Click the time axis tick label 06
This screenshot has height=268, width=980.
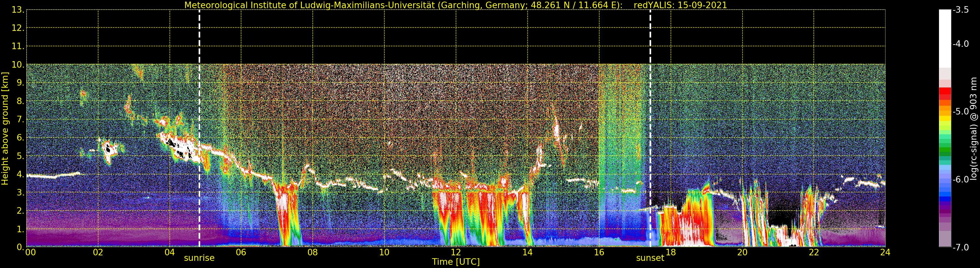[241, 252]
